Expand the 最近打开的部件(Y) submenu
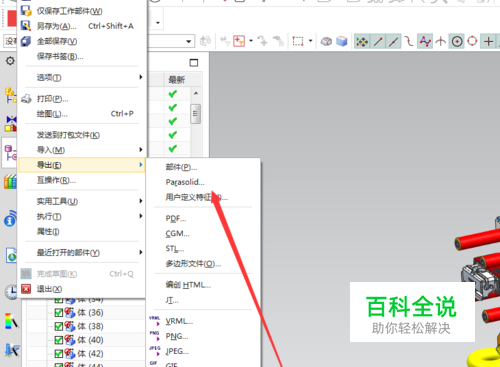Image resolution: width=500 pixels, height=367 pixels. 82,253
